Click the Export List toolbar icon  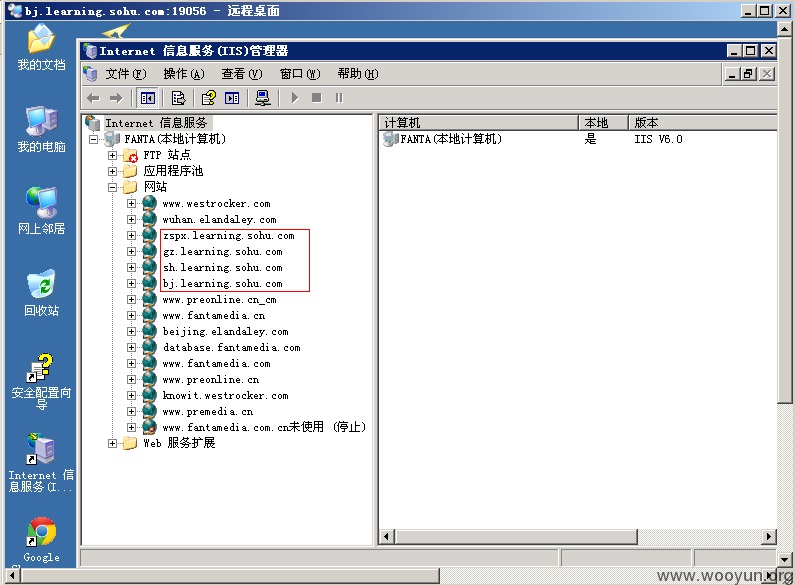pyautogui.click(x=178, y=98)
